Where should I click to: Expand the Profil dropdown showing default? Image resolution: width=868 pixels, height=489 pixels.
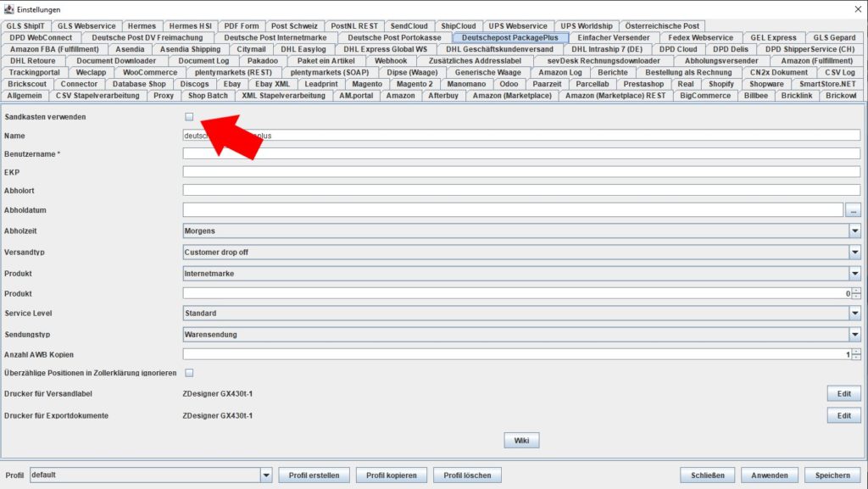pos(266,475)
